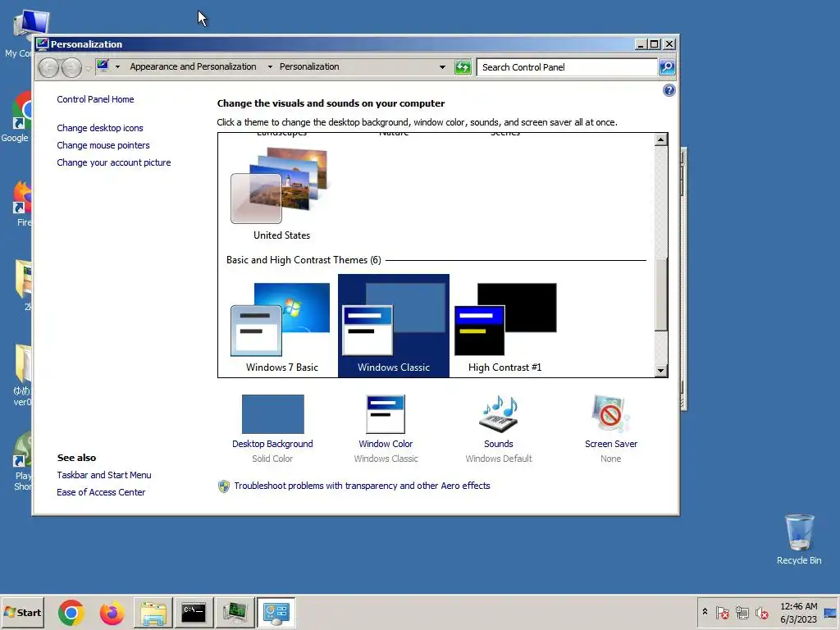Minimize the Personalization window

point(640,44)
